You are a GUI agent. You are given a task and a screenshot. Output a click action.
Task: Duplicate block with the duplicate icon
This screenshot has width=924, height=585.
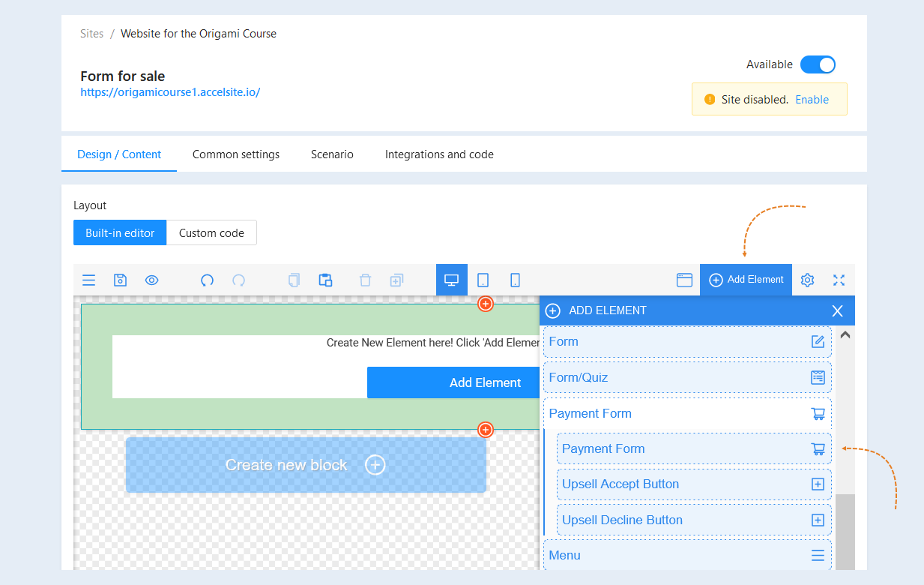click(396, 280)
